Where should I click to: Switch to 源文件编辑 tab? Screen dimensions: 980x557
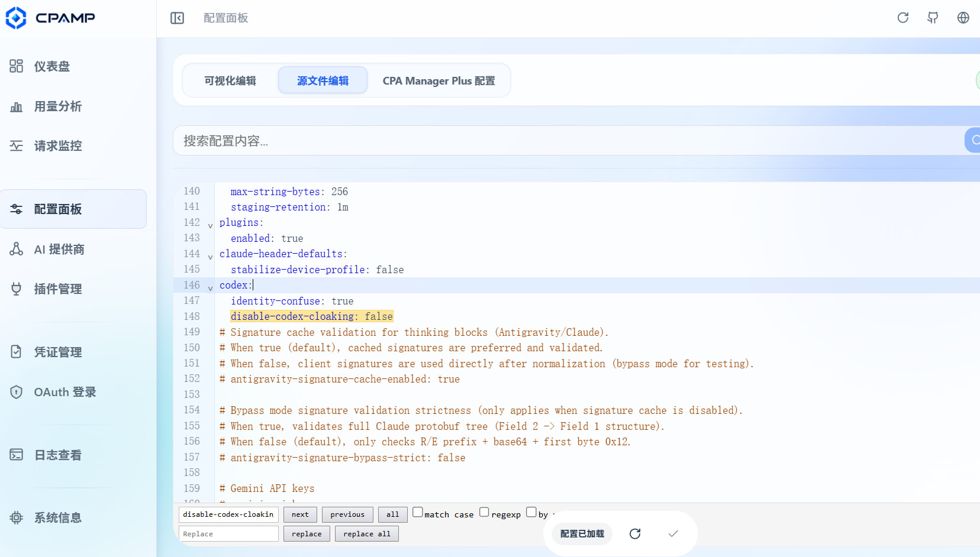click(323, 80)
